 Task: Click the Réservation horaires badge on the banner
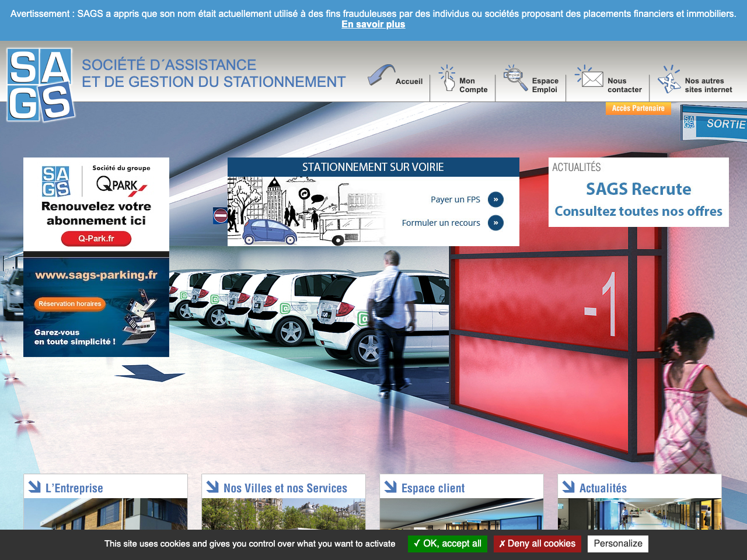pos(69,304)
